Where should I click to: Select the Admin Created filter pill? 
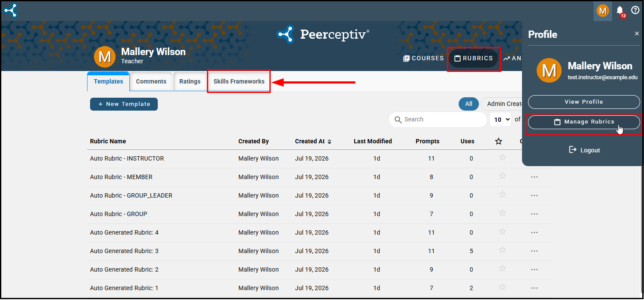coord(501,104)
